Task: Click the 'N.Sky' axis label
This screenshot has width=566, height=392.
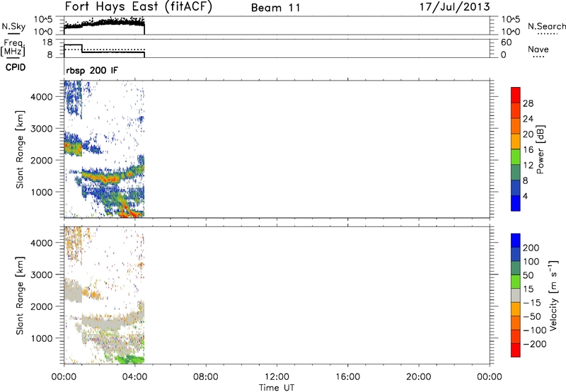Action: (x=13, y=26)
